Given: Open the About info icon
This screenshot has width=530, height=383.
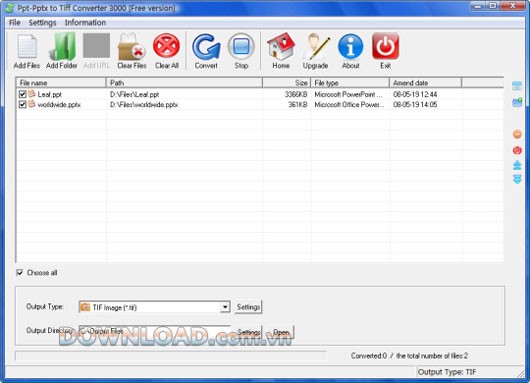Looking at the screenshot, I should coord(351,47).
